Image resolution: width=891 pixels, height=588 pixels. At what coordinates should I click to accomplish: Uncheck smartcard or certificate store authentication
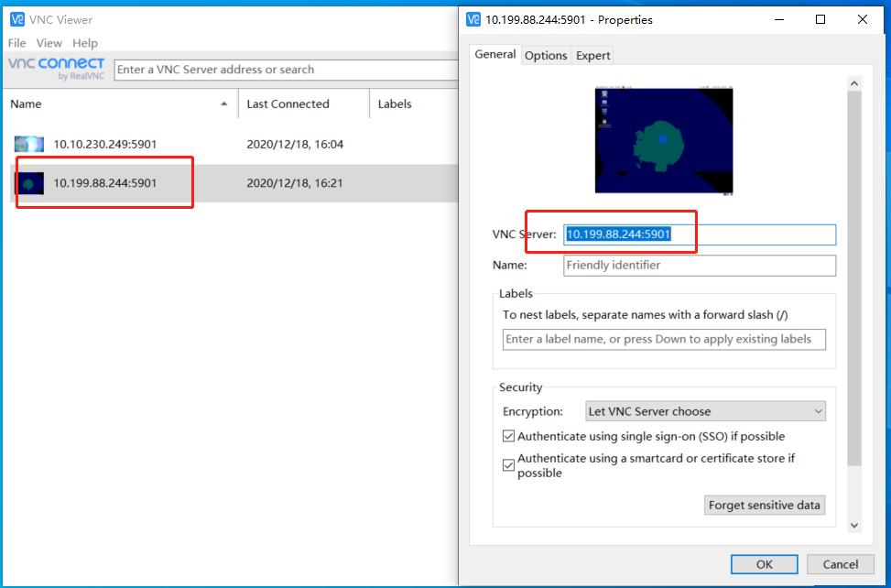click(x=508, y=464)
